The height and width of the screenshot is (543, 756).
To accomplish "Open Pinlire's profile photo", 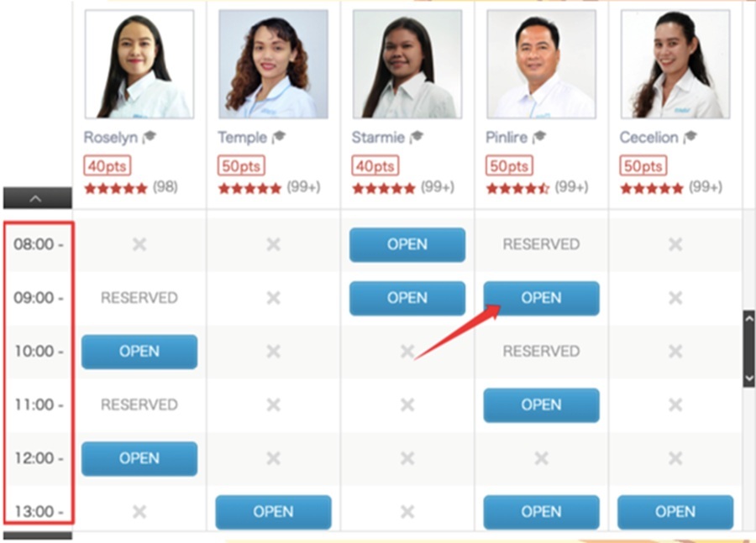I will 542,64.
